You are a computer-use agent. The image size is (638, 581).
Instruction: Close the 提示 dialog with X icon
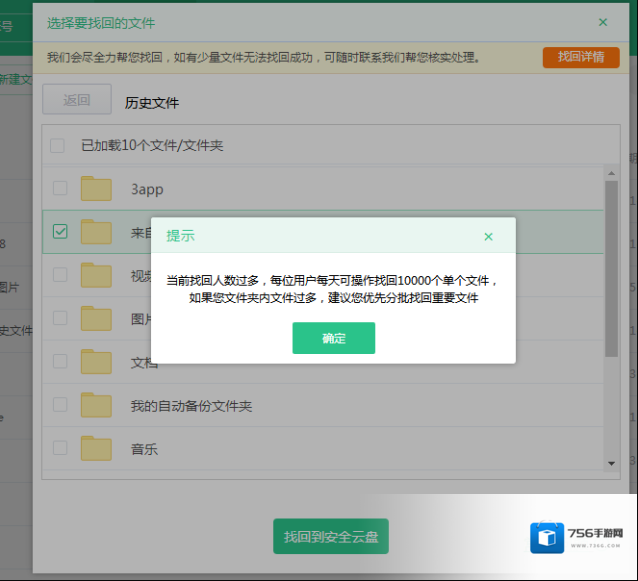pyautogui.click(x=488, y=237)
